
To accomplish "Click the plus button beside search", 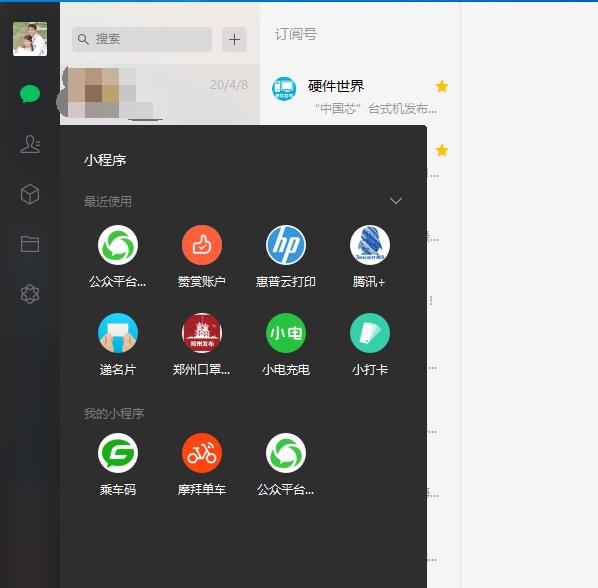I will [234, 39].
